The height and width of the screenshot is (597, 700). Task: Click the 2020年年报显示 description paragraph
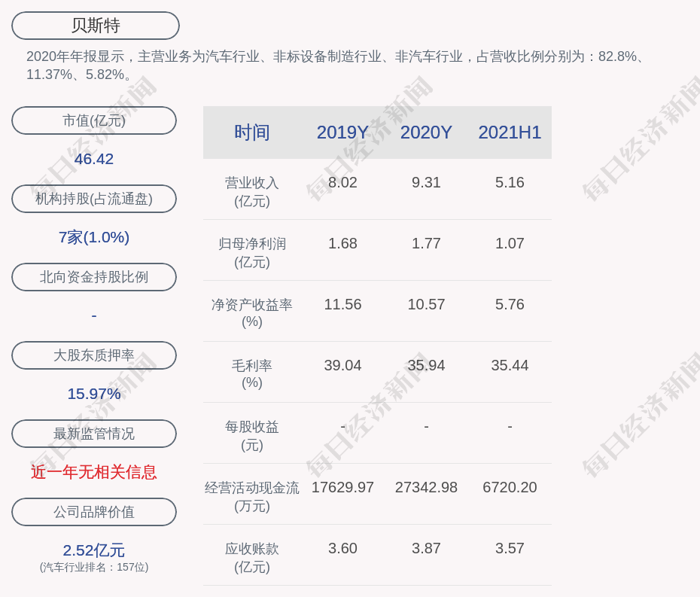335,65
